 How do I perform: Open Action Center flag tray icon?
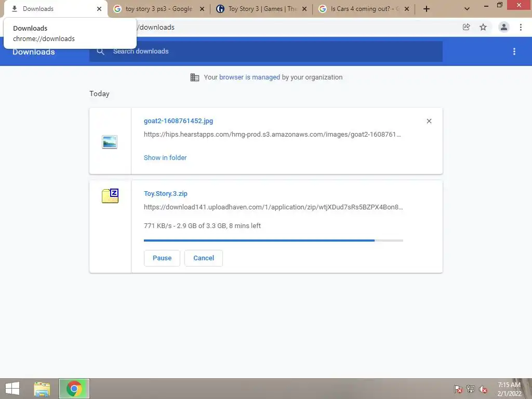[458, 389]
